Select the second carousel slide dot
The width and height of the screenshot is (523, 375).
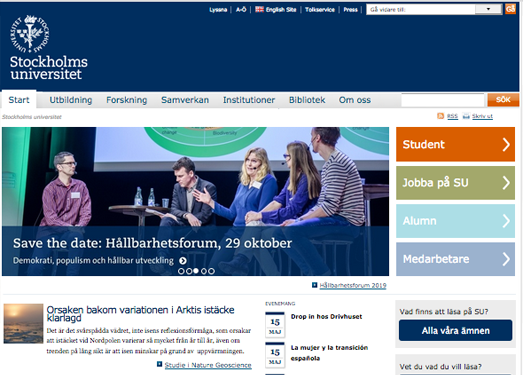click(189, 271)
